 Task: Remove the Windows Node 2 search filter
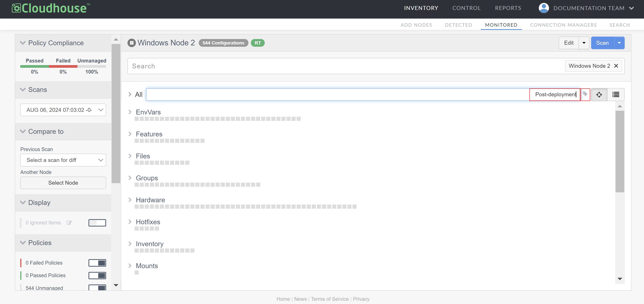(616, 66)
